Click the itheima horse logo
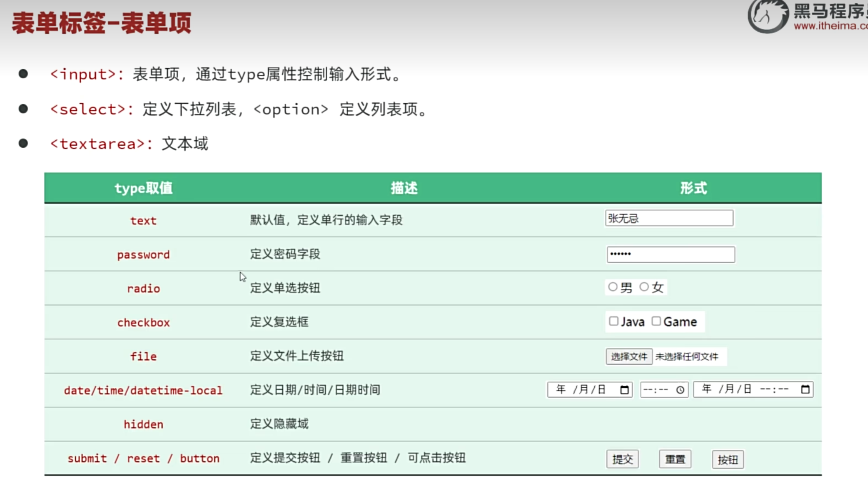Viewport: 868px width, 500px height. click(768, 17)
